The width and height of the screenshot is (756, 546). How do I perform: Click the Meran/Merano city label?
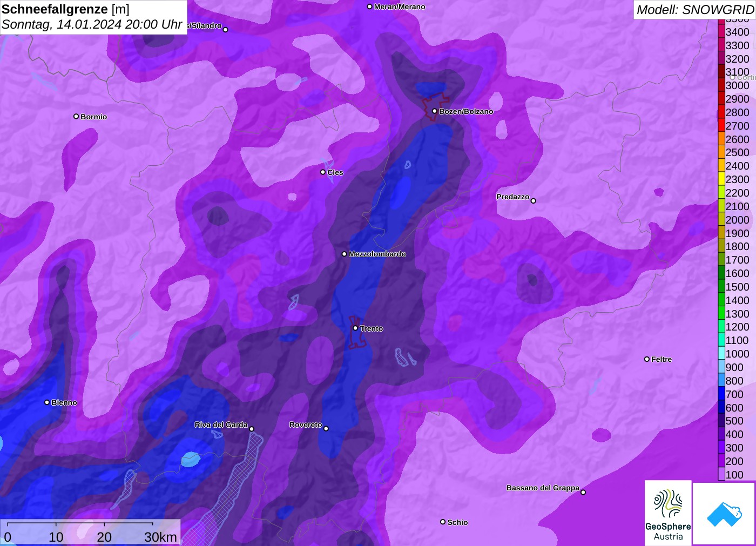pyautogui.click(x=400, y=6)
